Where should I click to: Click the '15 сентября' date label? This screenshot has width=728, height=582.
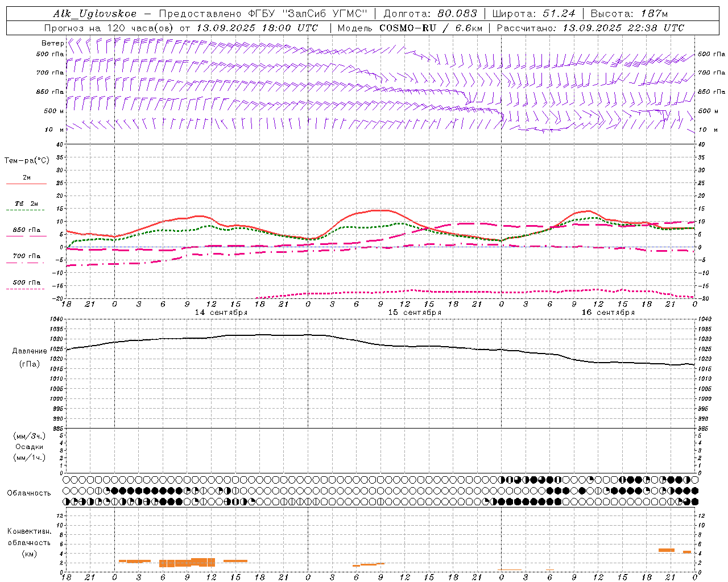point(415,313)
